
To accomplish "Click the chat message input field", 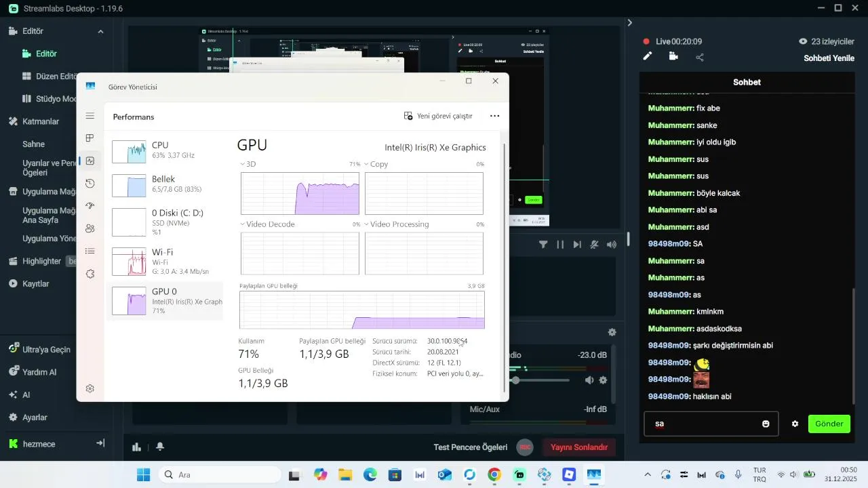I will pyautogui.click(x=711, y=424).
